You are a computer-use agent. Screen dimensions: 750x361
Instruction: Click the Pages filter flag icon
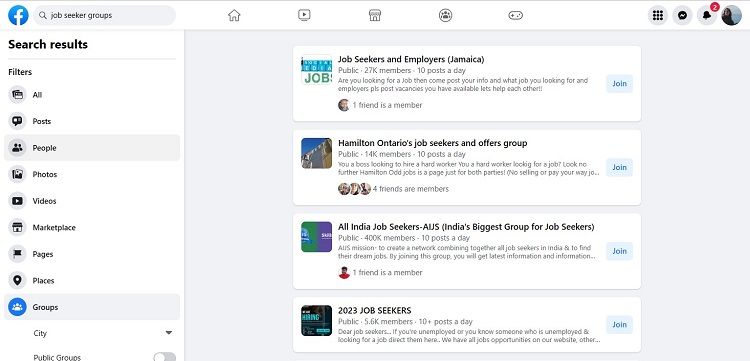(x=17, y=254)
